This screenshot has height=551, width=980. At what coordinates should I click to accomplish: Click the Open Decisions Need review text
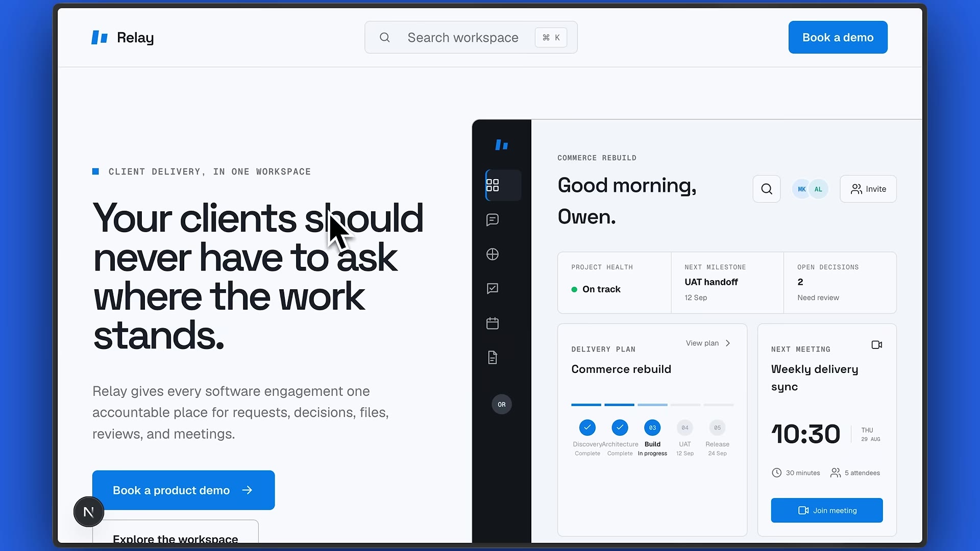tap(818, 298)
